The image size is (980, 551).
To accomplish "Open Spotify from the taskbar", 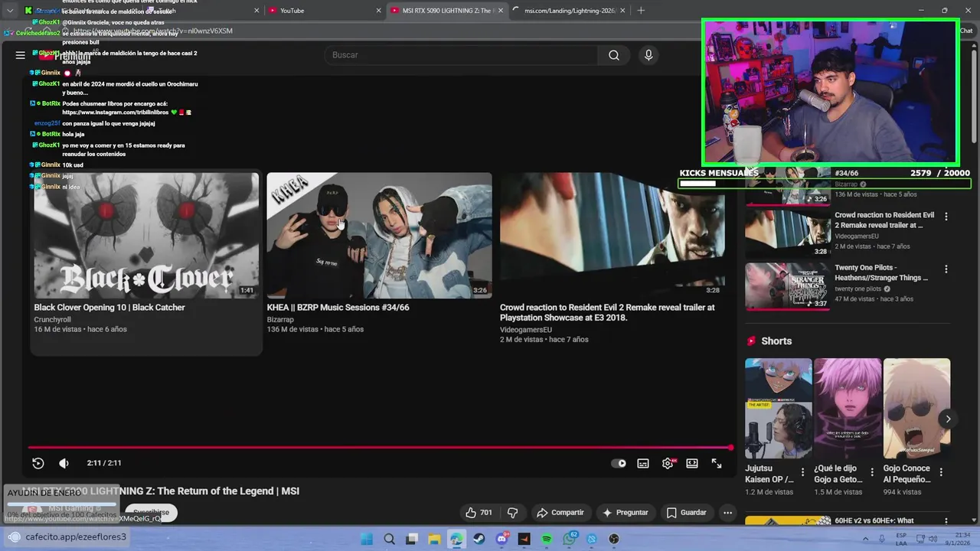I will click(x=547, y=539).
